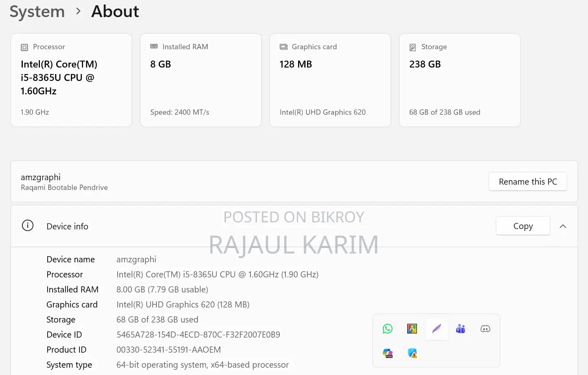Click Intel(R) UHD Graphics 620 subtitle in card
This screenshot has height=375, width=588.
click(x=323, y=112)
